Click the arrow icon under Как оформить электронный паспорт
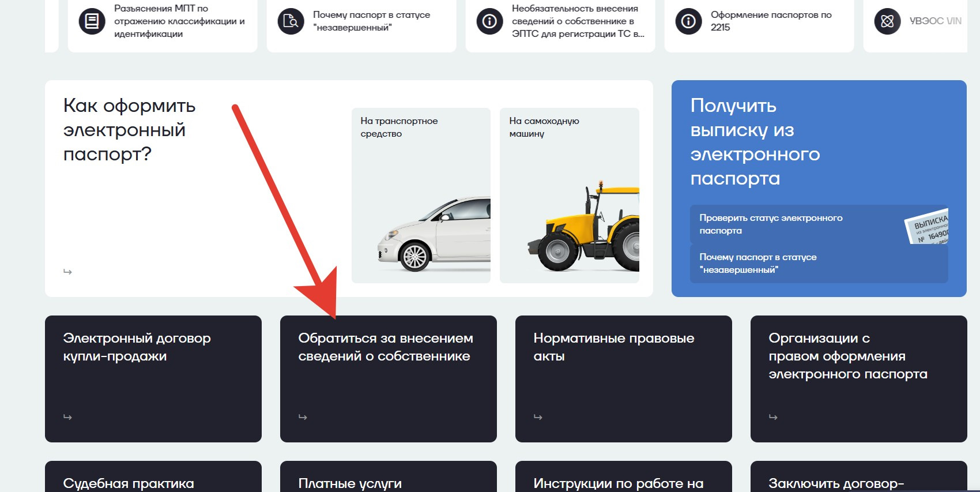The height and width of the screenshot is (492, 980). (x=67, y=272)
